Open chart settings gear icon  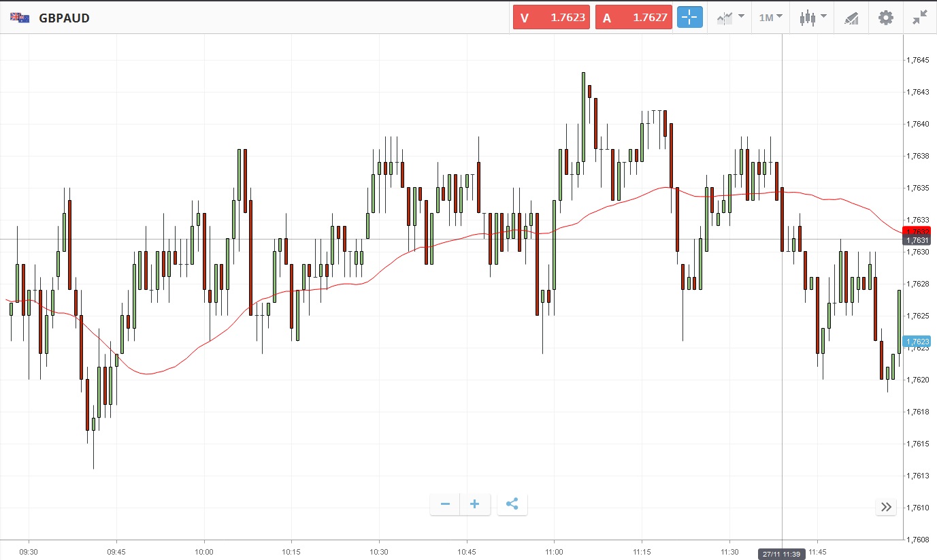click(885, 18)
